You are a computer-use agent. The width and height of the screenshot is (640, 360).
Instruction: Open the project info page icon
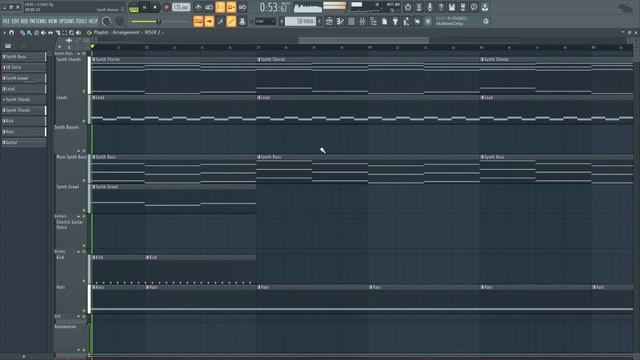384,21
